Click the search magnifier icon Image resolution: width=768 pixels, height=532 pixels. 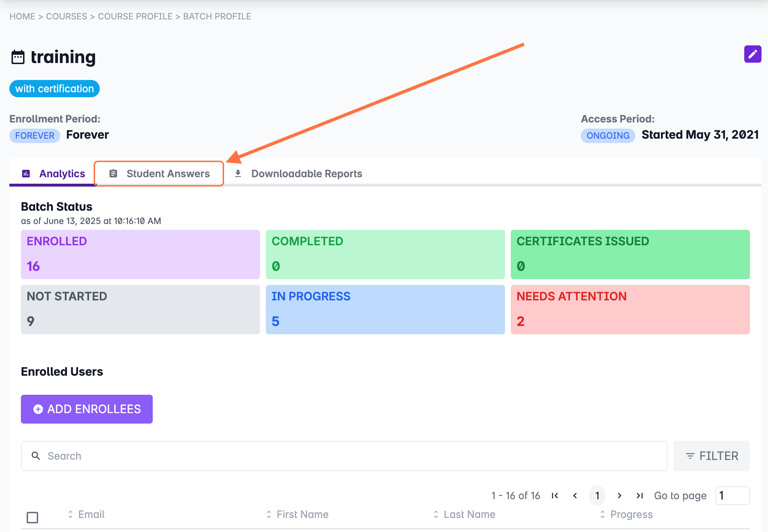point(36,456)
